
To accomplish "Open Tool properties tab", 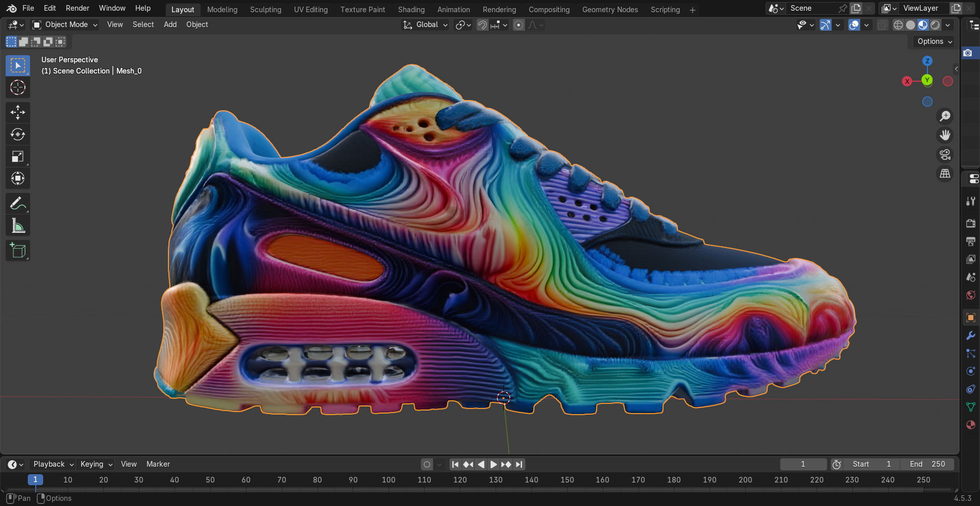I will coord(971,201).
